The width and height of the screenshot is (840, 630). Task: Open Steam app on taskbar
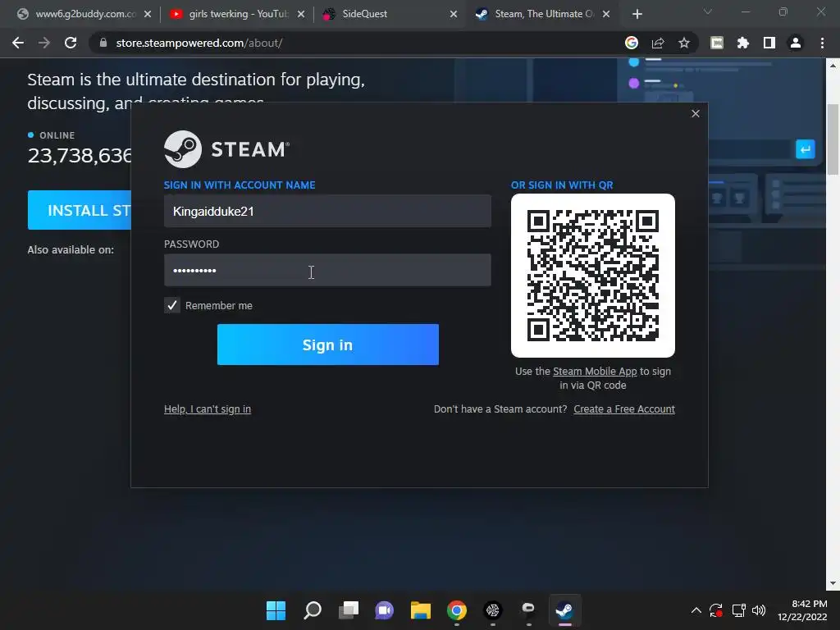click(x=564, y=610)
